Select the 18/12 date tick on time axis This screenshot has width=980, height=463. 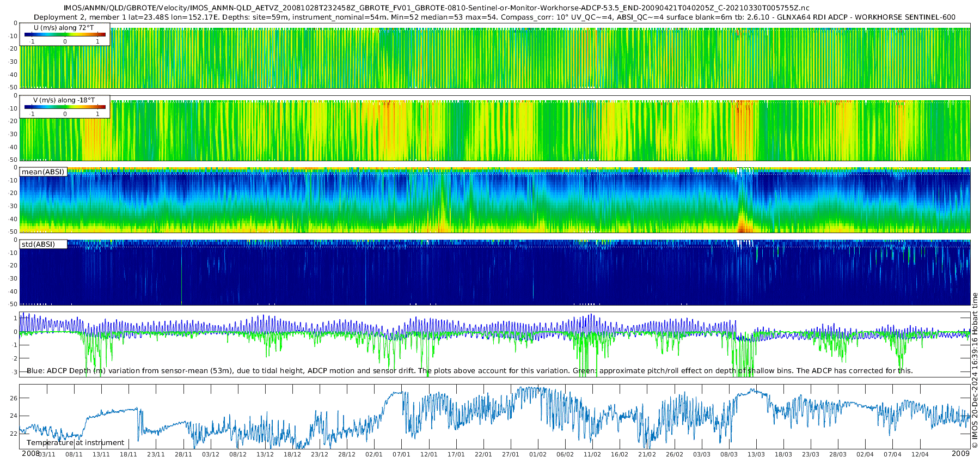coord(292,454)
